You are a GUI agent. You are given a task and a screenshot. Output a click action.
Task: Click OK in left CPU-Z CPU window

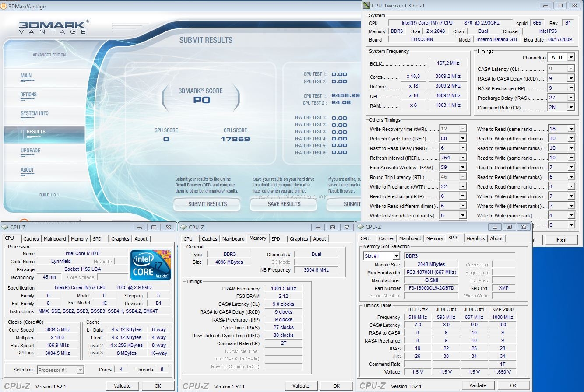click(158, 386)
